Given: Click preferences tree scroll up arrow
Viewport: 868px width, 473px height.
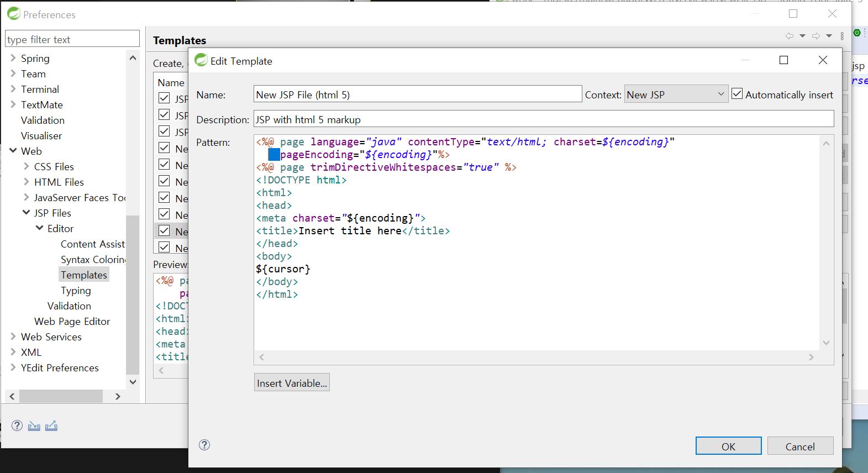Looking at the screenshot, I should (133, 57).
